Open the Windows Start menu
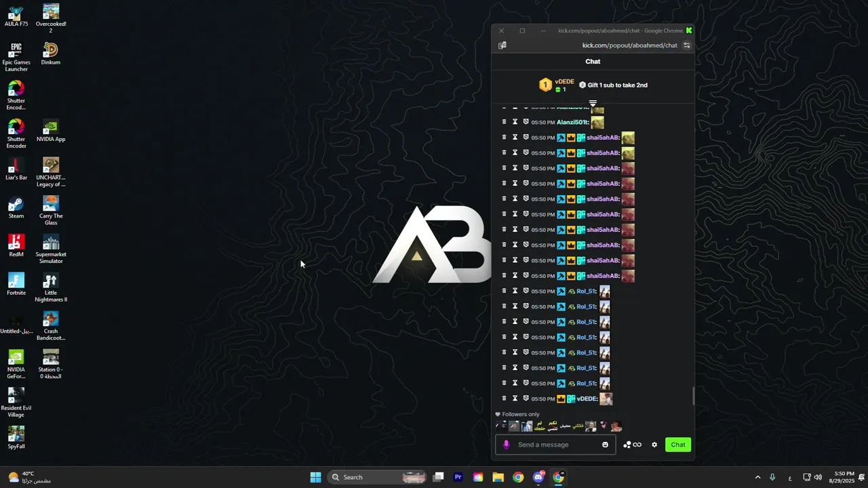This screenshot has width=868, height=488. [x=315, y=477]
